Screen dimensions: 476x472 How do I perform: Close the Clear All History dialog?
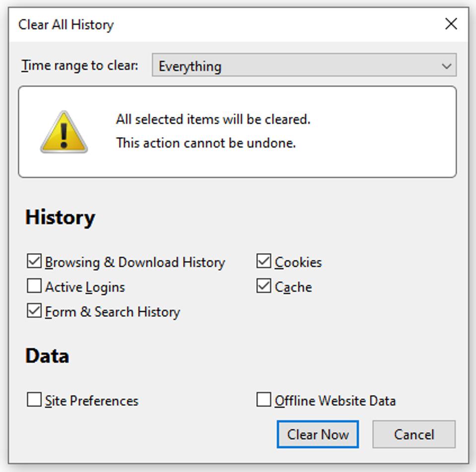point(451,24)
